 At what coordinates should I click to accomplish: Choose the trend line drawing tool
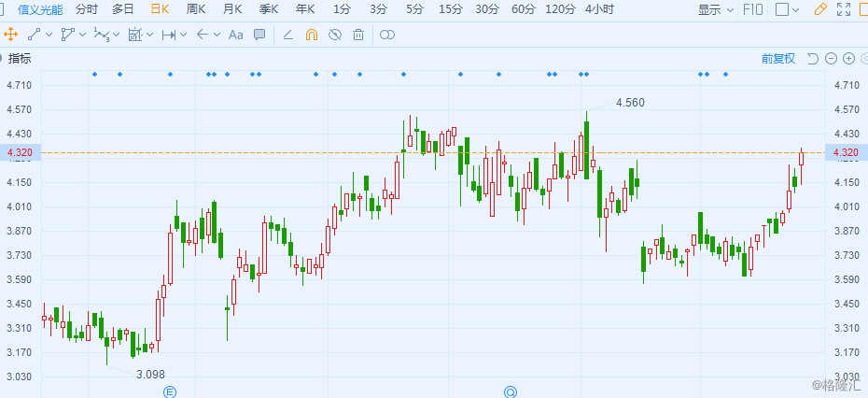(x=35, y=35)
